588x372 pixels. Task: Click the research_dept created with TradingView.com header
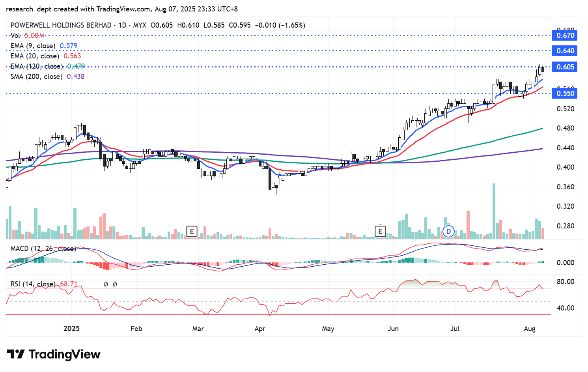(122, 9)
